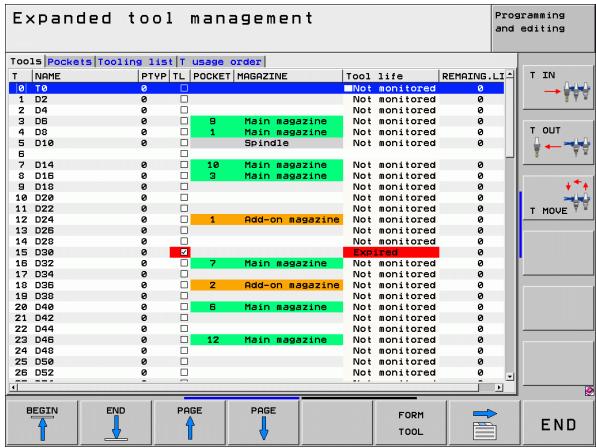
Task: Toggle TL checkbox for tool D52
Action: coord(184,372)
